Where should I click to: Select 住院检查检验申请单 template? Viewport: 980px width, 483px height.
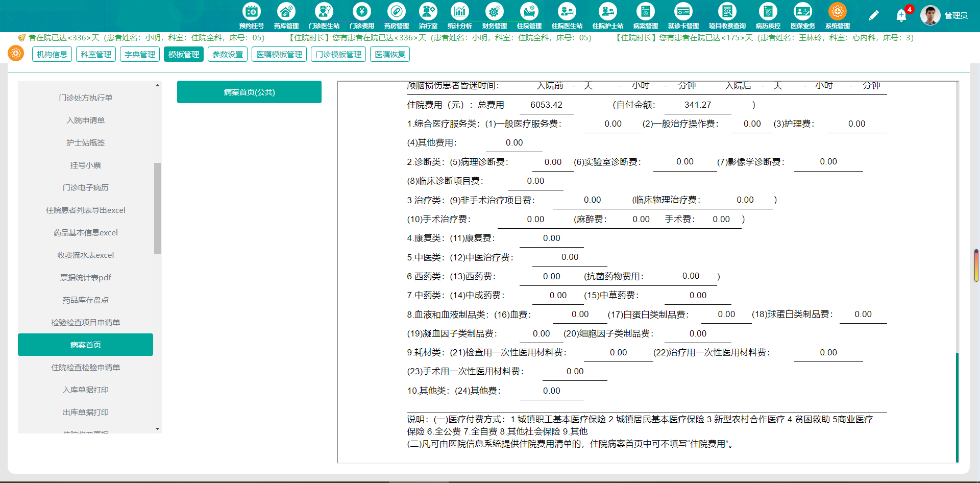85,367
